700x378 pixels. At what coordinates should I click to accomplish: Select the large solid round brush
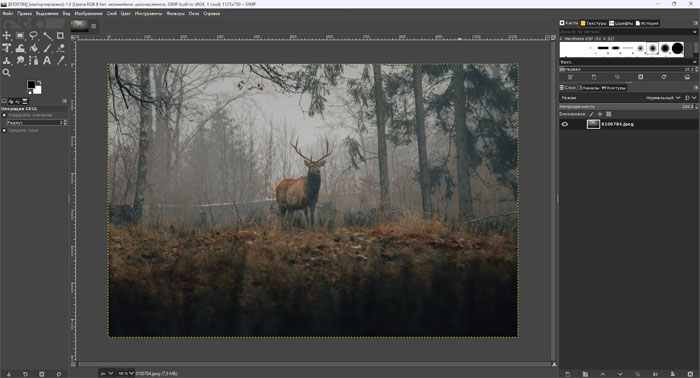click(x=677, y=48)
